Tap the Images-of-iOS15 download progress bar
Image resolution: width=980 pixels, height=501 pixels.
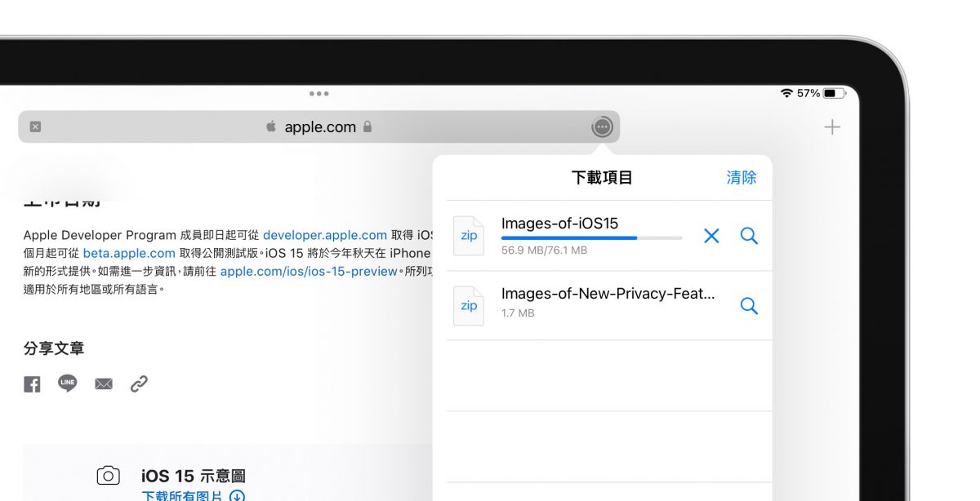click(x=591, y=238)
